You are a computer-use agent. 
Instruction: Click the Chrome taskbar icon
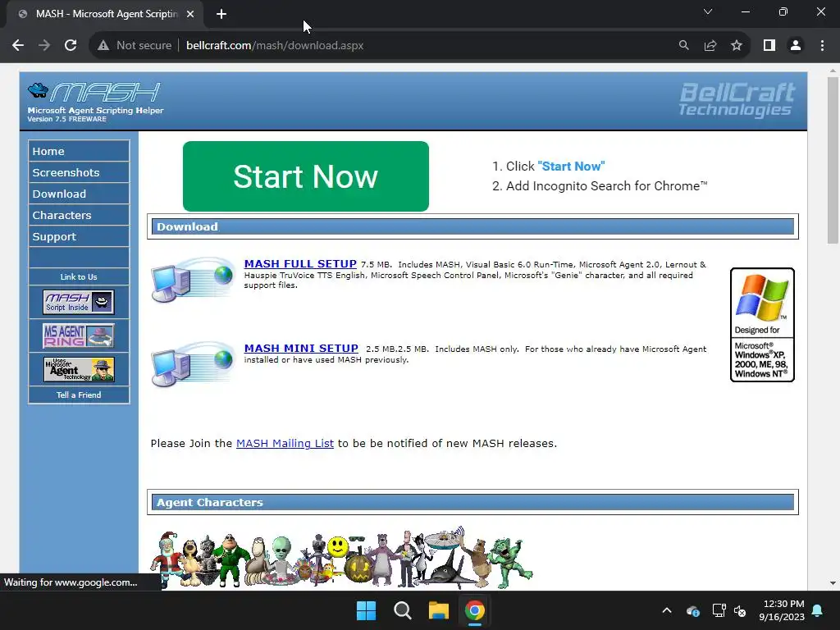tap(475, 610)
